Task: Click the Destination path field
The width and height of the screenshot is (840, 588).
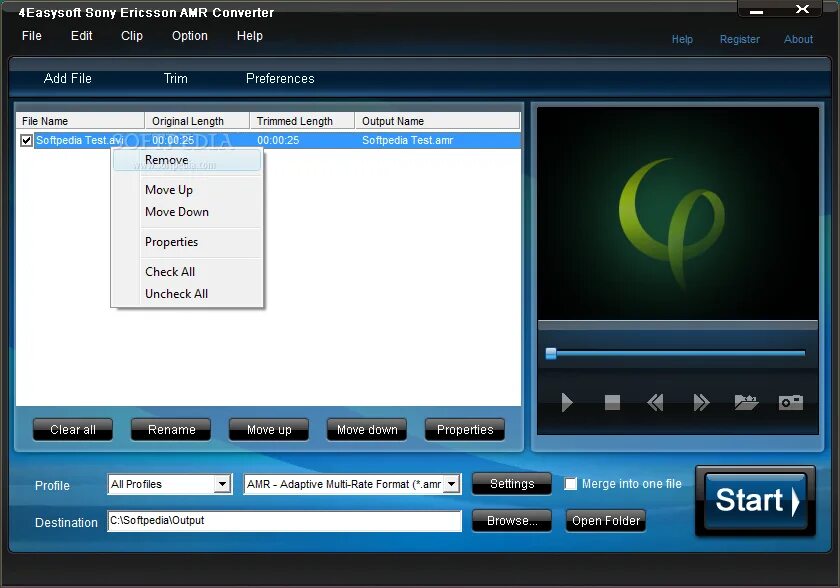Action: coord(284,521)
